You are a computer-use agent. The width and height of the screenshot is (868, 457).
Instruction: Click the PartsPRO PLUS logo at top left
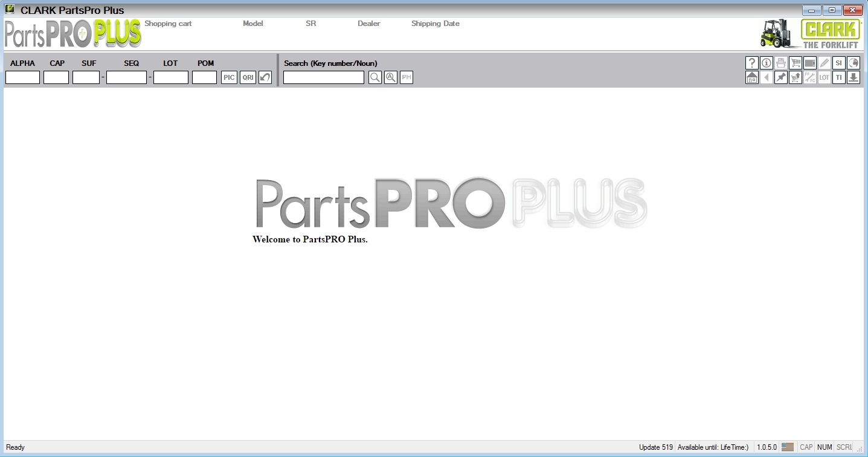(73, 34)
